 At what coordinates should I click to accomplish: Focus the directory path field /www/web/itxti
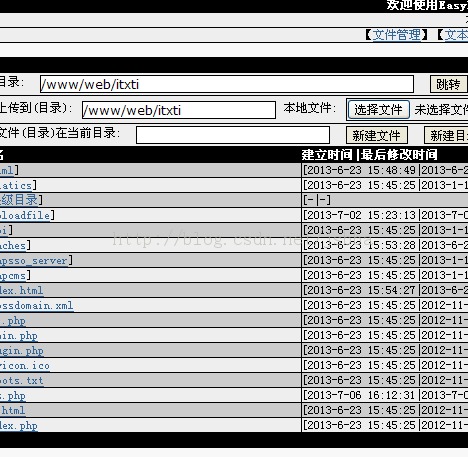pos(227,84)
